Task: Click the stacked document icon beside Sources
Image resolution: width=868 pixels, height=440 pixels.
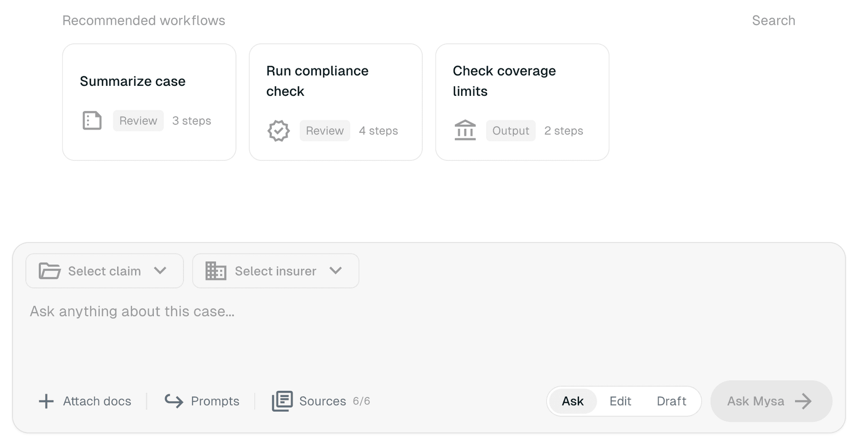Action: click(282, 401)
